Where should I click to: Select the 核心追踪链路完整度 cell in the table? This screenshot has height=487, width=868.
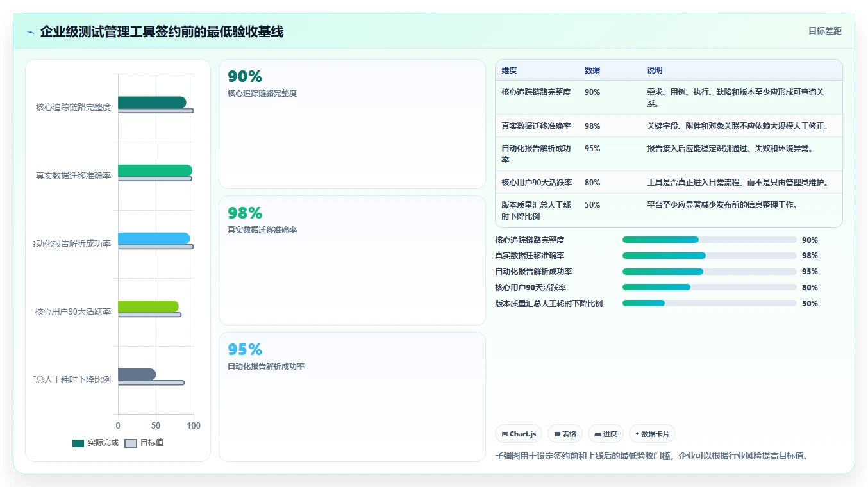click(x=536, y=92)
